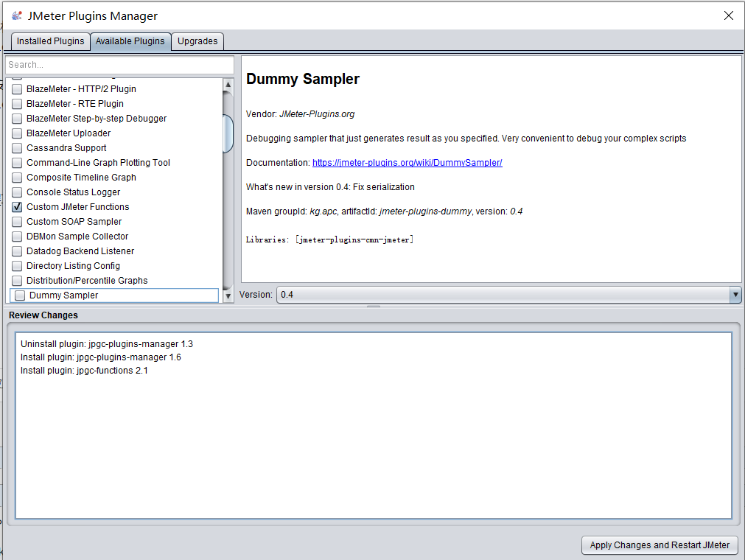Click the 'Install plugin: jpgc-plugins-manager 1.6' line

point(101,357)
